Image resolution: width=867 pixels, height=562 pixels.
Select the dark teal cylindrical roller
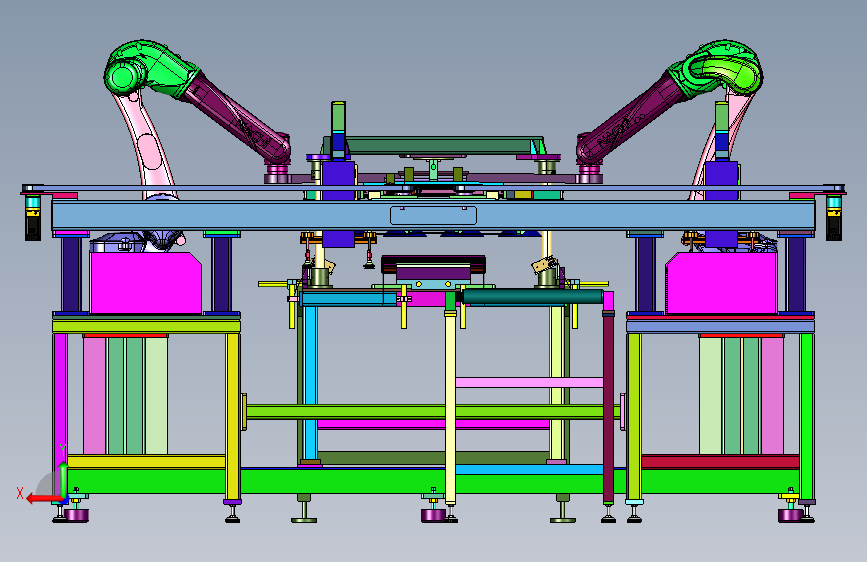533,297
